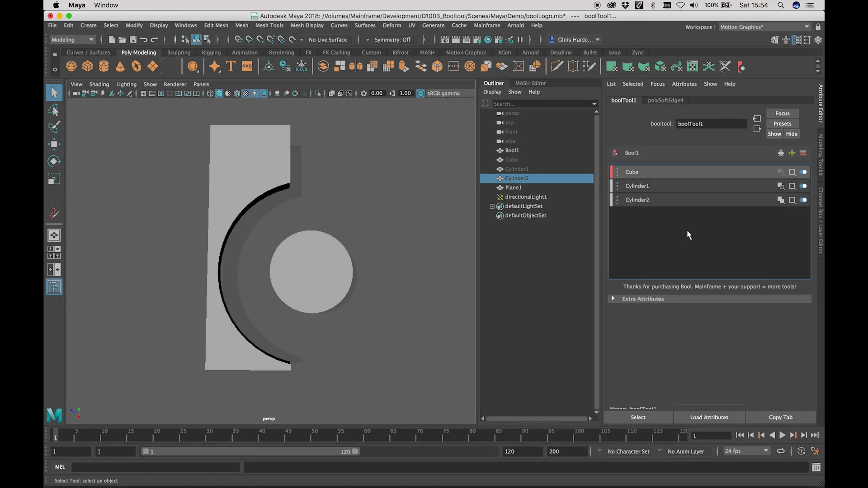Toggle visibility of Cylinder1 in Bool panel
The width and height of the screenshot is (868, 488).
click(x=804, y=185)
